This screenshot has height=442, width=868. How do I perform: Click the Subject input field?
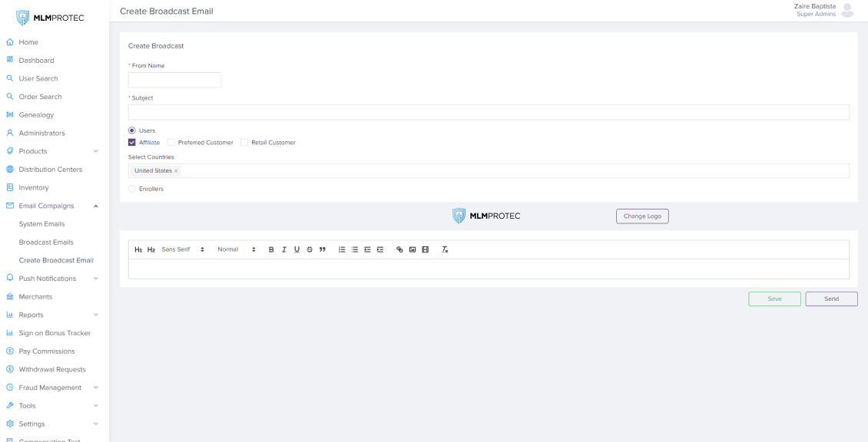tap(489, 113)
